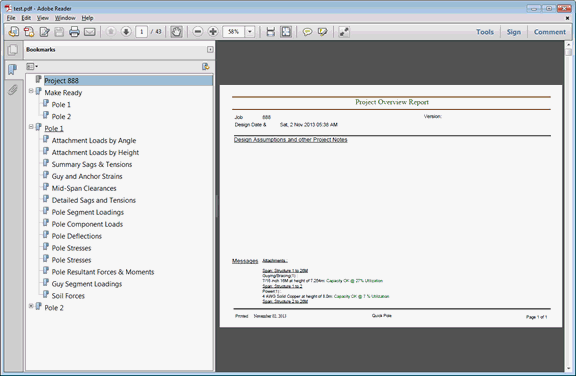The image size is (576, 376).
Task: Click the page number field
Action: [141, 32]
